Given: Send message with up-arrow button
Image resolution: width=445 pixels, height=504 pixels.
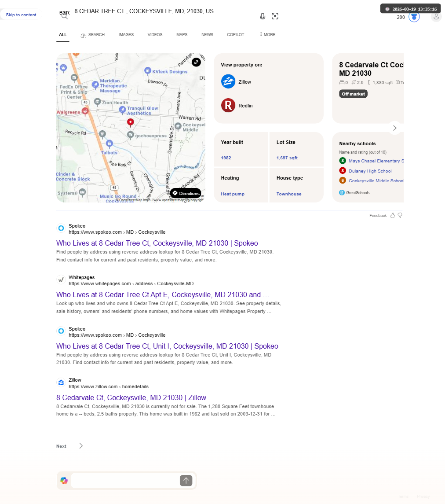Looking at the screenshot, I should point(186,481).
